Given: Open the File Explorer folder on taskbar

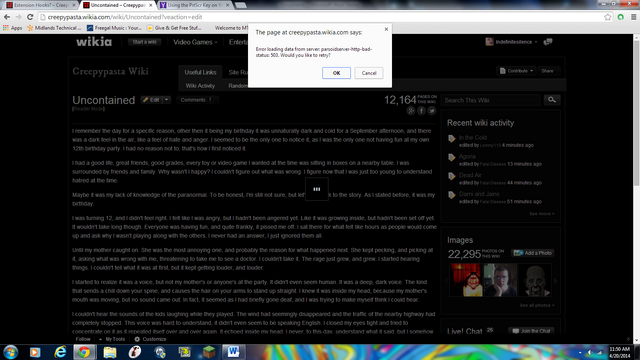Looking at the screenshot, I should pyautogui.click(x=110, y=352).
